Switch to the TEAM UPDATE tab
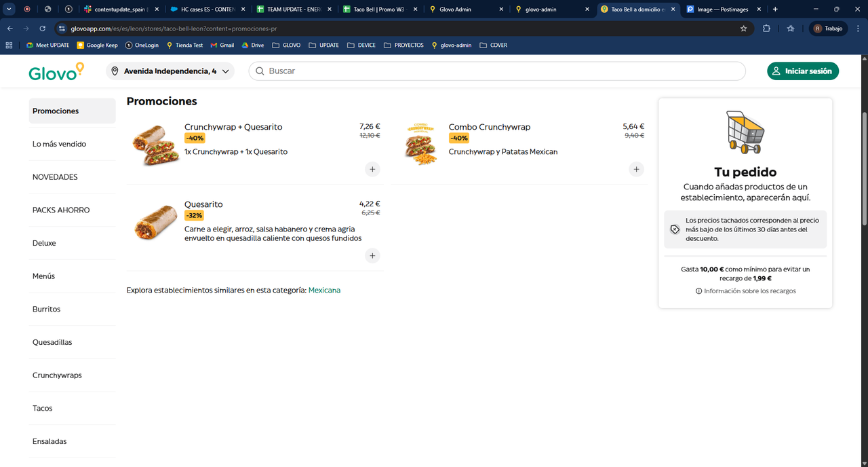This screenshot has width=868, height=467. tap(293, 10)
